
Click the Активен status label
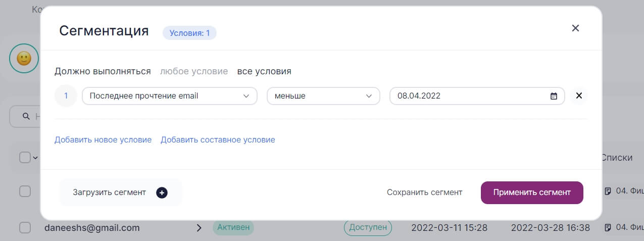click(233, 227)
